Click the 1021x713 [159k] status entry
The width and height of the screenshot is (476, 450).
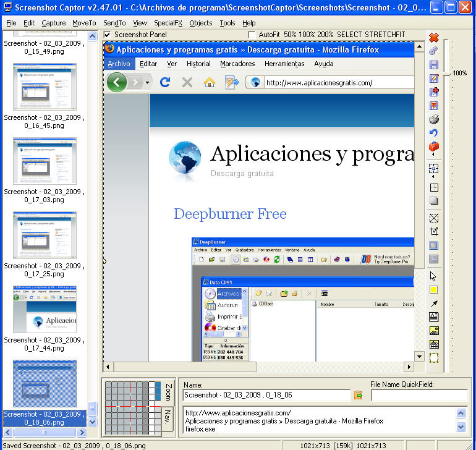(x=343, y=446)
